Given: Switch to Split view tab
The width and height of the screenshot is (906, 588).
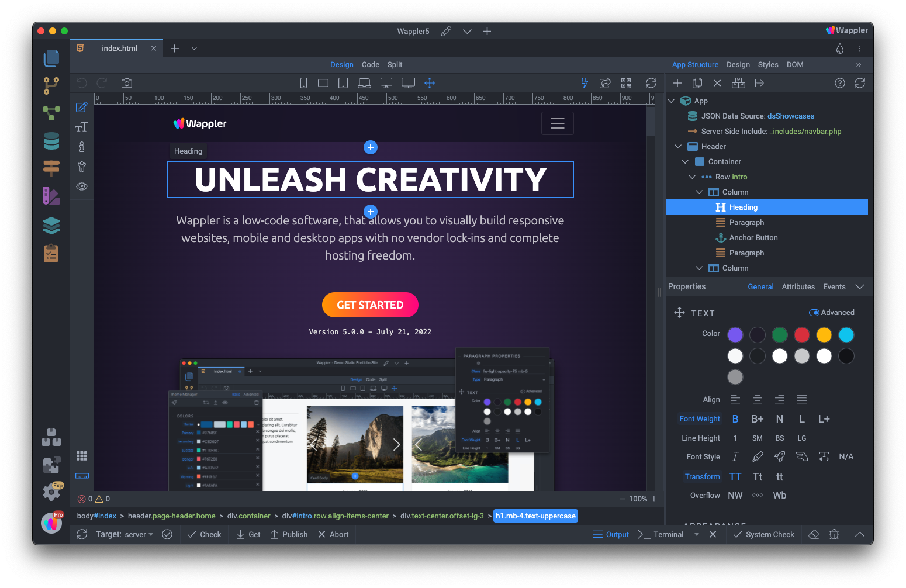Looking at the screenshot, I should pos(395,65).
